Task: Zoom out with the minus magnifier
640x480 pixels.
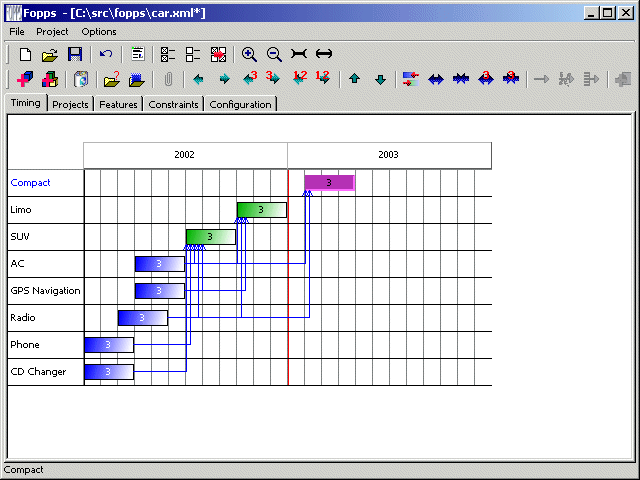Action: (274, 54)
